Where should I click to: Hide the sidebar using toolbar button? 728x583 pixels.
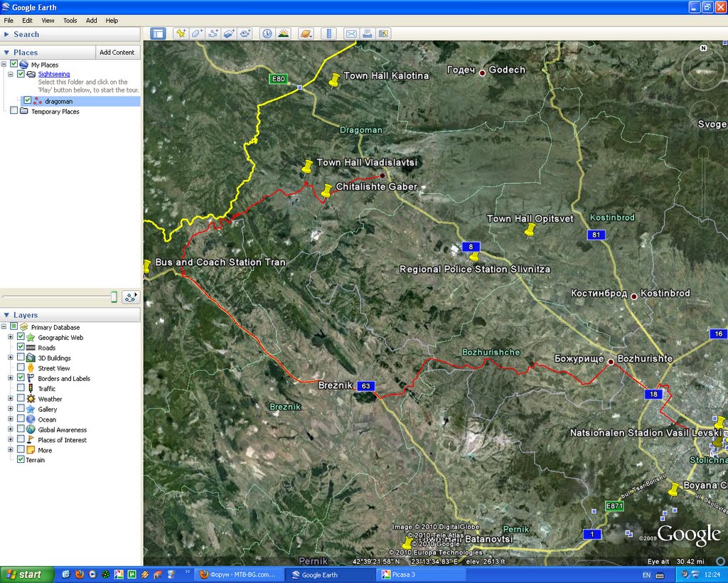[158, 33]
